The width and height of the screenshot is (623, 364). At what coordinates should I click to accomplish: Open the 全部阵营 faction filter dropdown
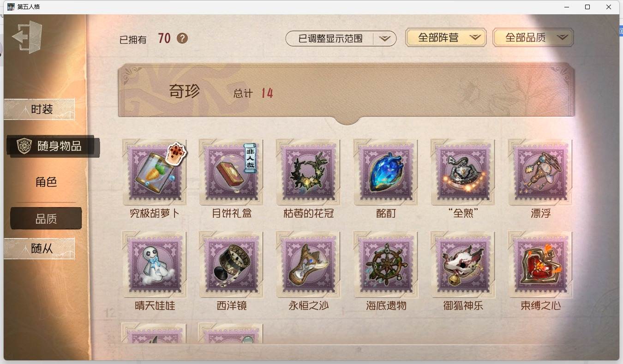(x=446, y=38)
